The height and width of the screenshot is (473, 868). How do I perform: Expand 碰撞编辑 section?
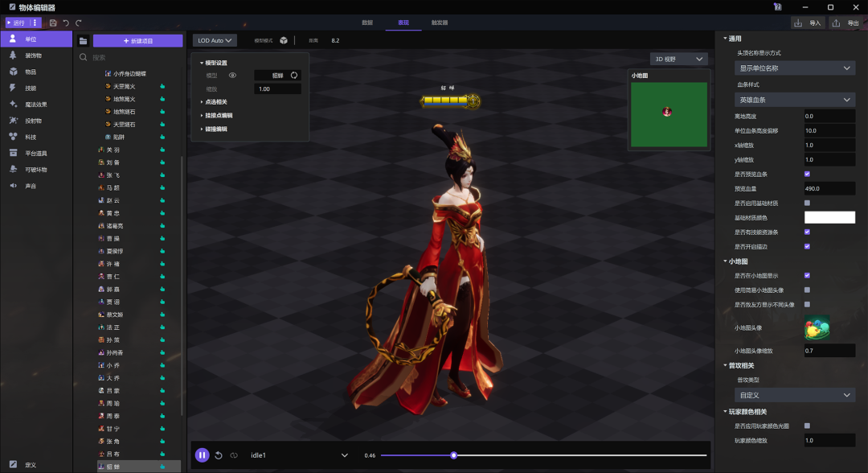(214, 129)
